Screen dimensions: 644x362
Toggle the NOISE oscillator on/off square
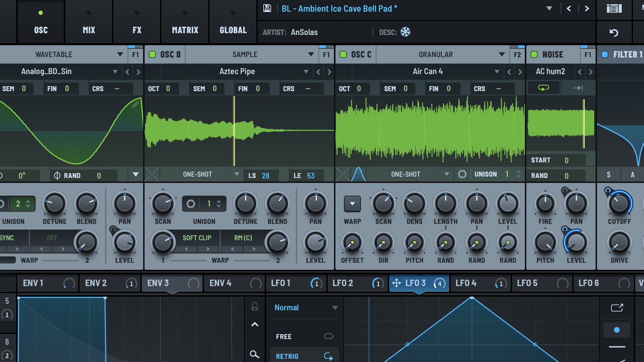(535, 54)
